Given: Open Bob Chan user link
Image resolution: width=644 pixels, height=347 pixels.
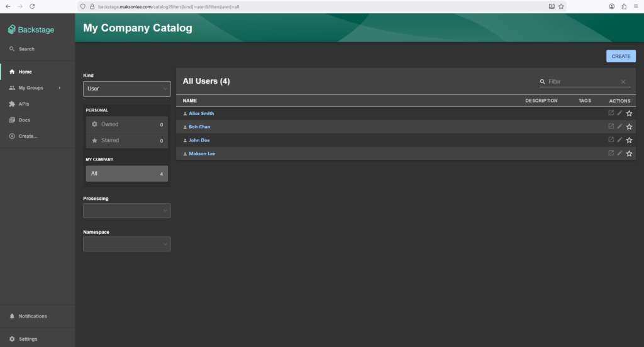Looking at the screenshot, I should [x=199, y=127].
